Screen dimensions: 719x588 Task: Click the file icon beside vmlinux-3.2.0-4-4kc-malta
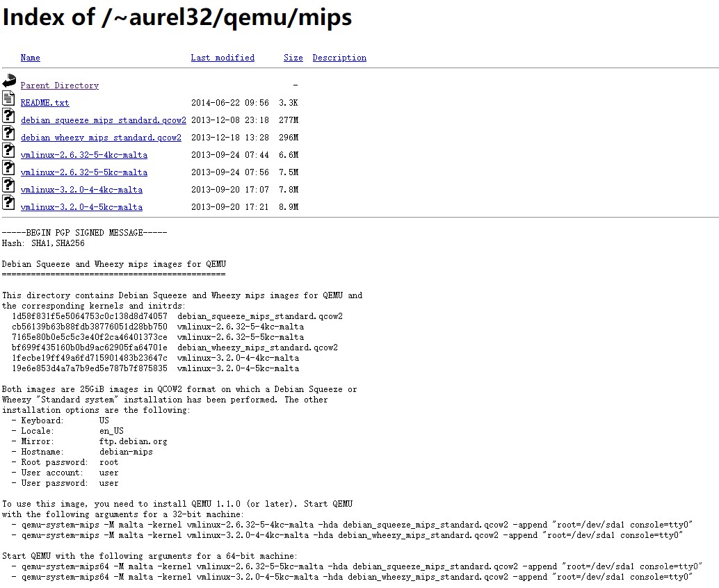[x=8, y=185]
